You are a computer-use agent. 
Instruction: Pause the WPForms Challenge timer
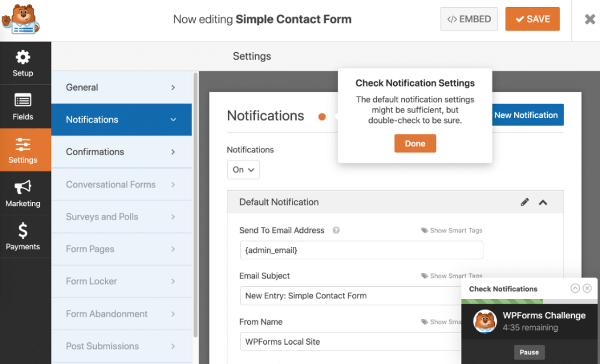point(529,352)
